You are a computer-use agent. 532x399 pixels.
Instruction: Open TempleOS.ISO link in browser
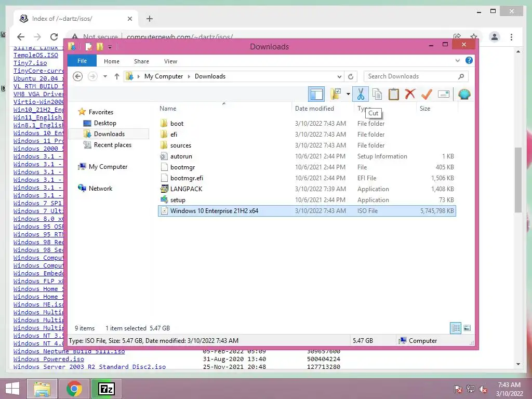[36, 55]
